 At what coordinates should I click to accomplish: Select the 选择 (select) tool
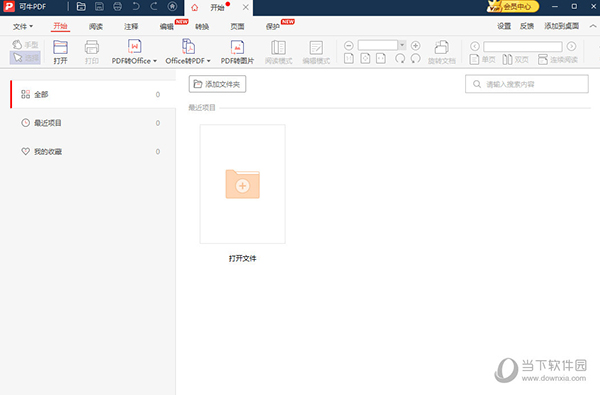[25, 58]
